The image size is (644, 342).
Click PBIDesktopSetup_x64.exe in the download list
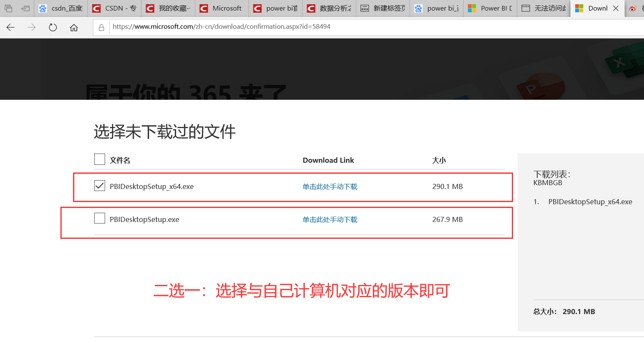[x=590, y=202]
